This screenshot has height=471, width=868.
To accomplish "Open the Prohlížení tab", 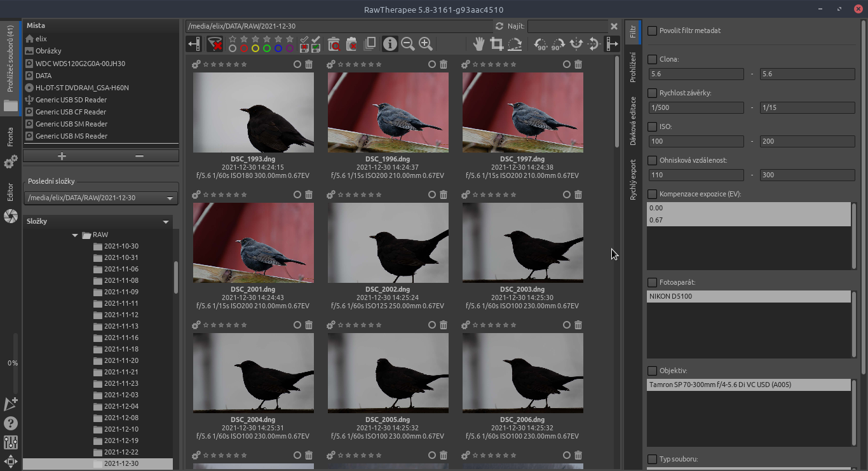I will (x=633, y=67).
